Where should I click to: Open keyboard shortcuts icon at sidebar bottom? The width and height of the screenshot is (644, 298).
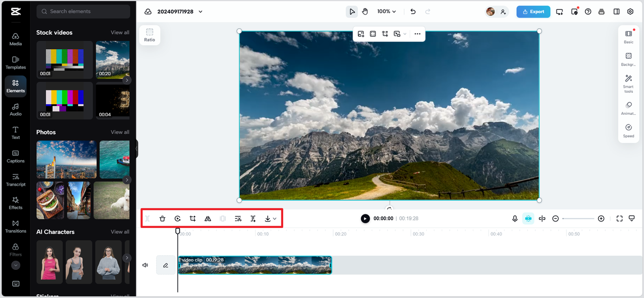click(x=16, y=283)
